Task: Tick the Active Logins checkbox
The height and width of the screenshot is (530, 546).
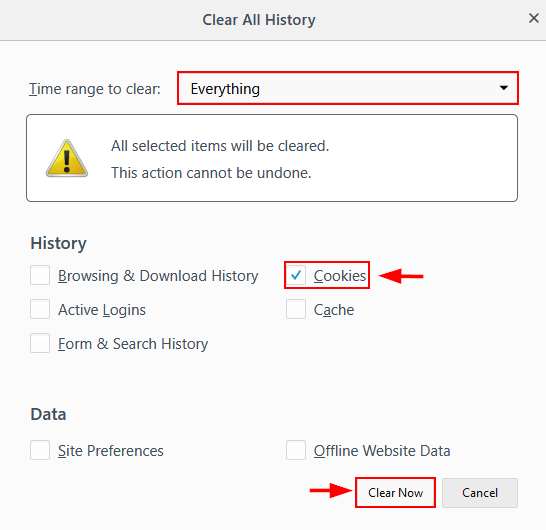Action: point(40,309)
